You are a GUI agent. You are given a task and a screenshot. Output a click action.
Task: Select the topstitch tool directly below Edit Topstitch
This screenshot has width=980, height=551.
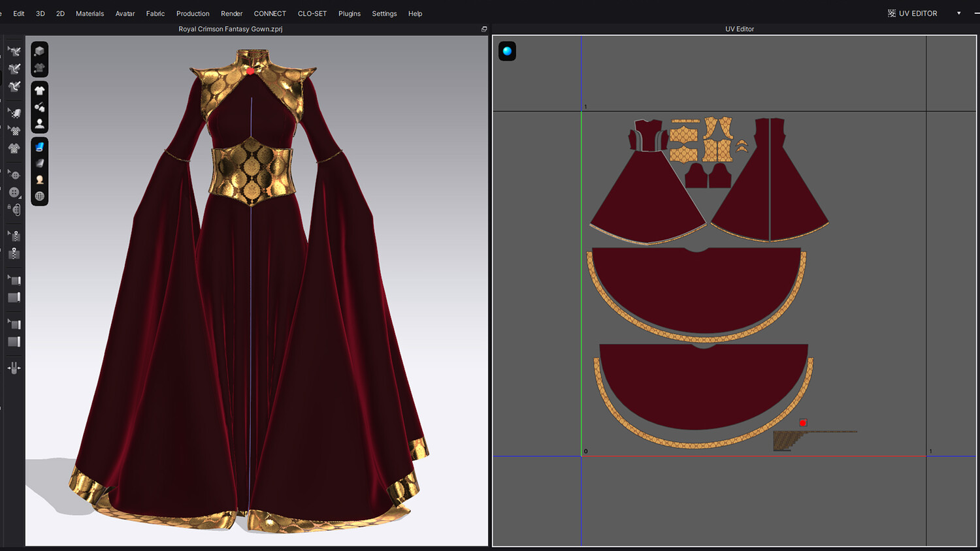[x=14, y=69]
